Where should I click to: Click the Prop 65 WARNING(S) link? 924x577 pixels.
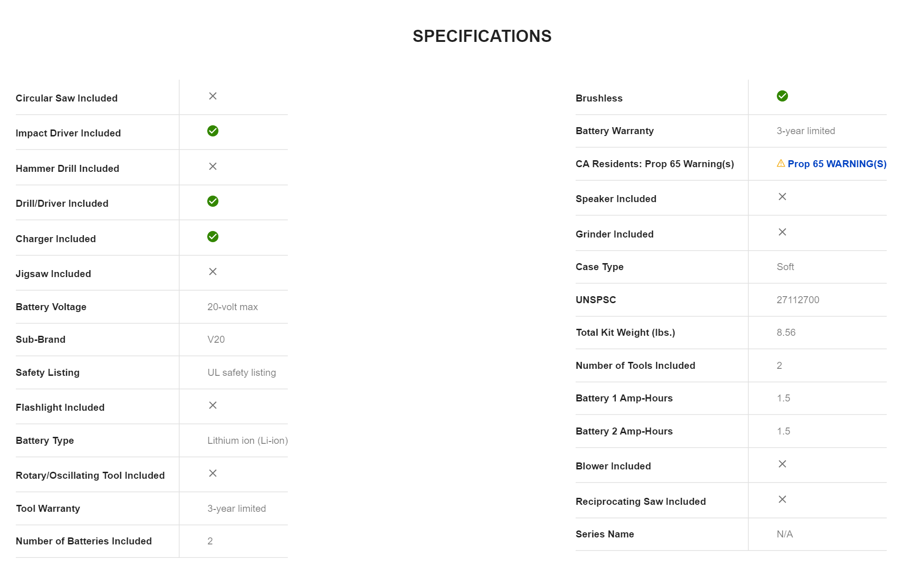[x=836, y=164]
